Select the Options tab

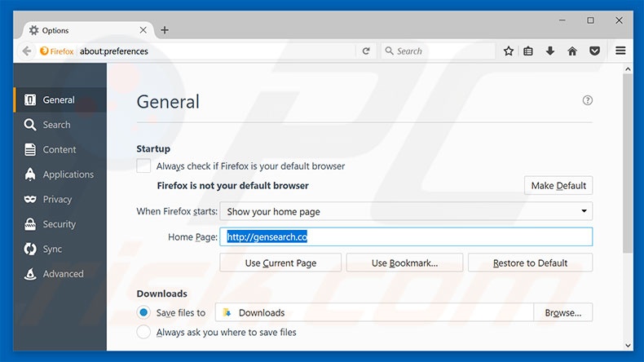coord(87,30)
